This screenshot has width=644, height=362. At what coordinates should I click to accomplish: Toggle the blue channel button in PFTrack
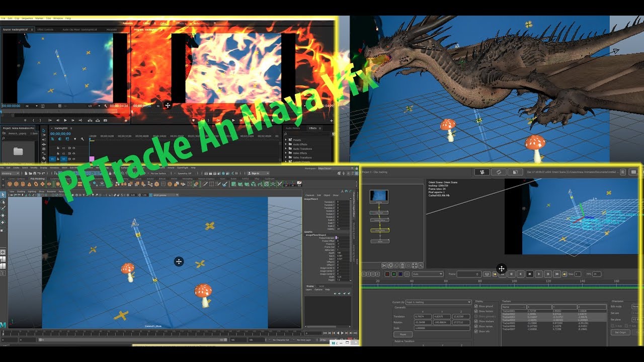click(x=400, y=274)
